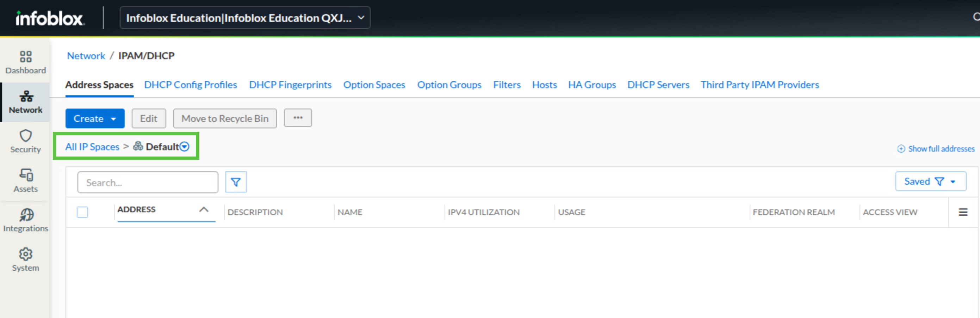
Task: Focus the Search input field
Action: coord(148,182)
